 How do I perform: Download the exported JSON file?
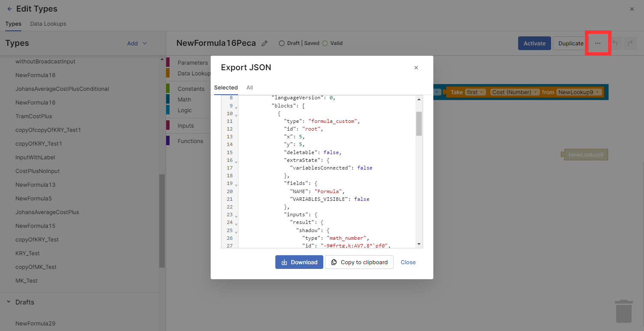point(299,262)
